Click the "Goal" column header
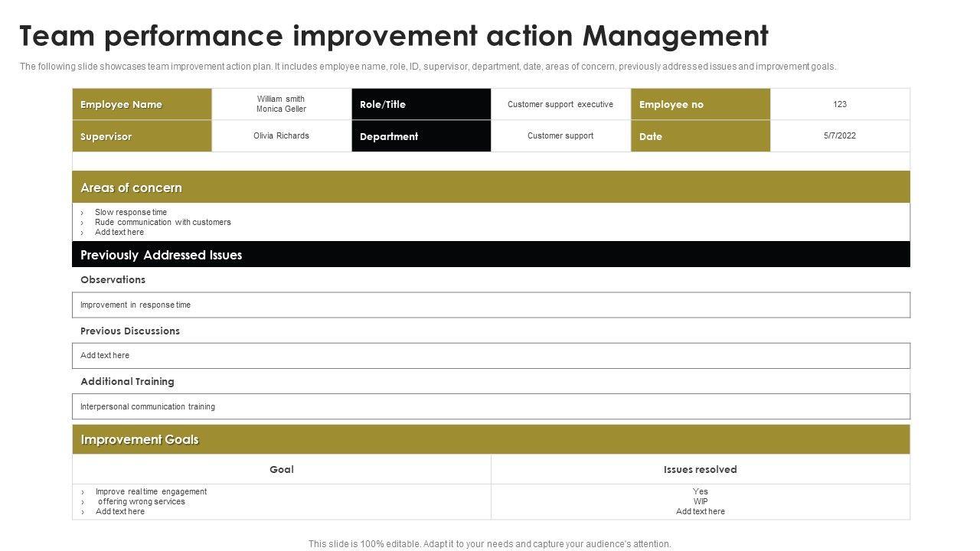This screenshot has height=551, width=980. tap(282, 469)
